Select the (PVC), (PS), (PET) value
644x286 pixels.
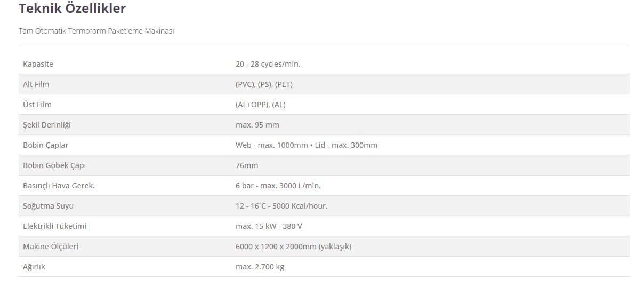(264, 84)
